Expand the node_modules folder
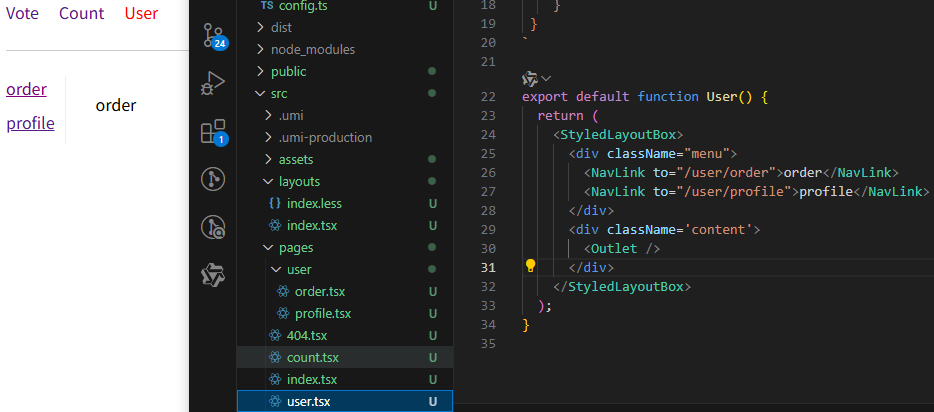 click(260, 49)
